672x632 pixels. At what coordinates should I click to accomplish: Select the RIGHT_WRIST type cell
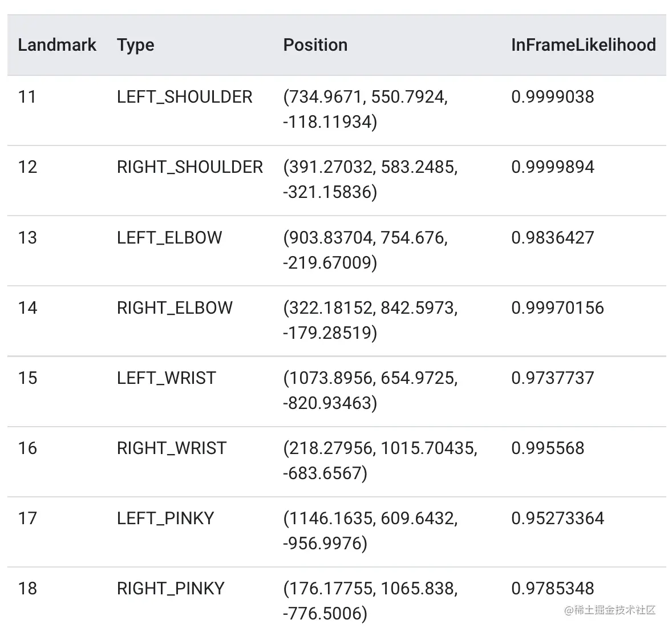[x=171, y=448]
